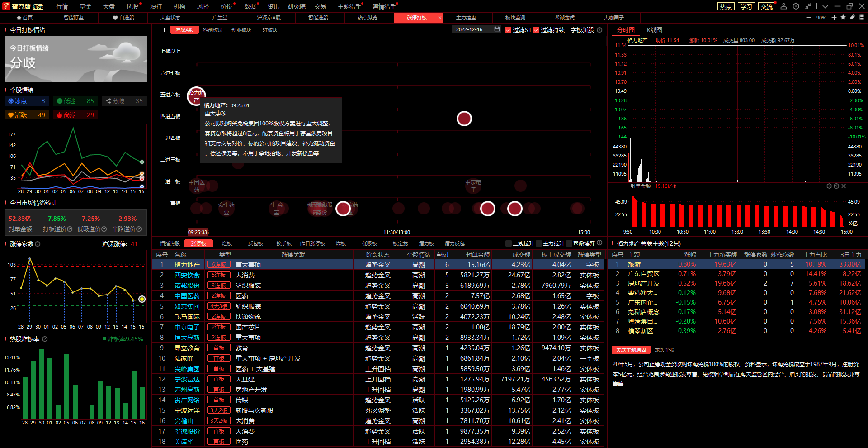Click 封单金额 panel help icon
This screenshot has height=448, width=868.
[836, 186]
